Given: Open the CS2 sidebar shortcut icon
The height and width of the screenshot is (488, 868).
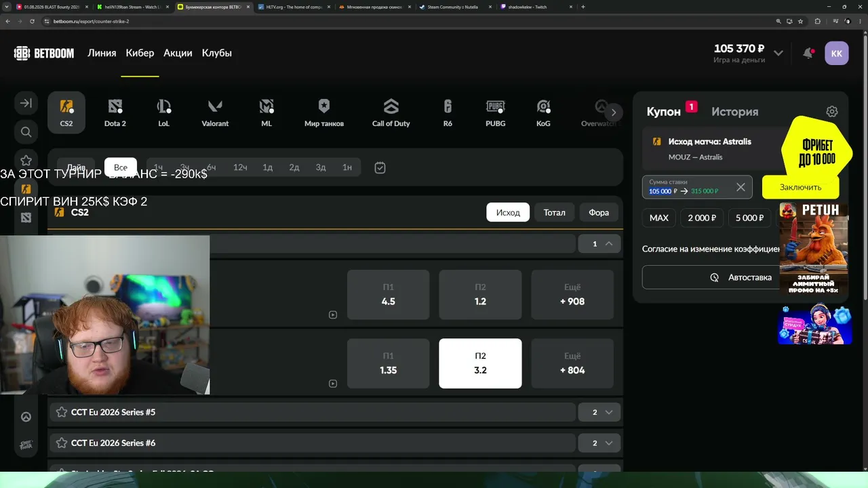Looking at the screenshot, I should tap(26, 189).
